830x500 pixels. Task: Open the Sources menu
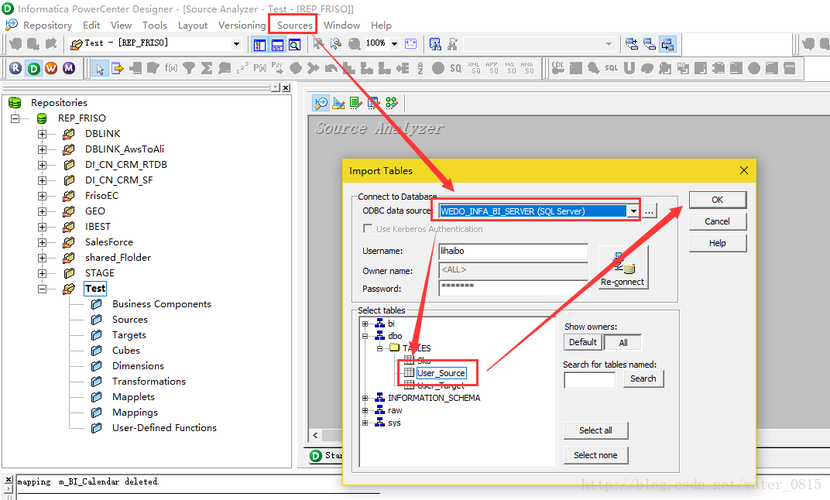294,25
